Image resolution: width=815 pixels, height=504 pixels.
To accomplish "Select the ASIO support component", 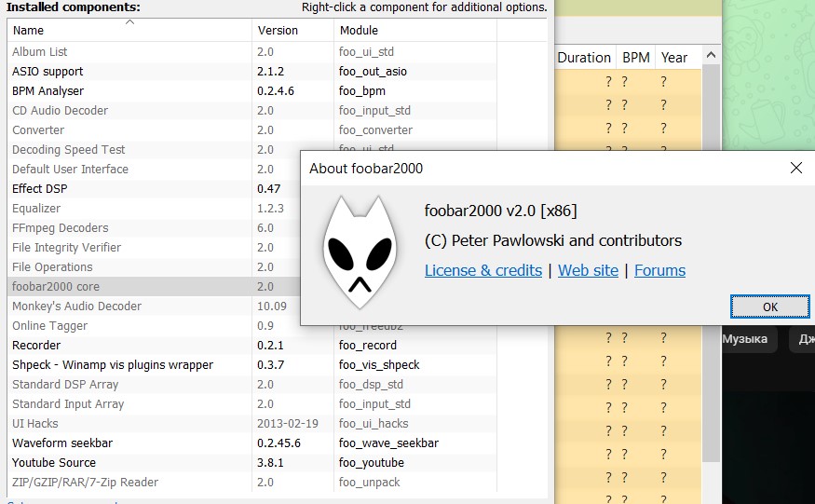I will (48, 71).
